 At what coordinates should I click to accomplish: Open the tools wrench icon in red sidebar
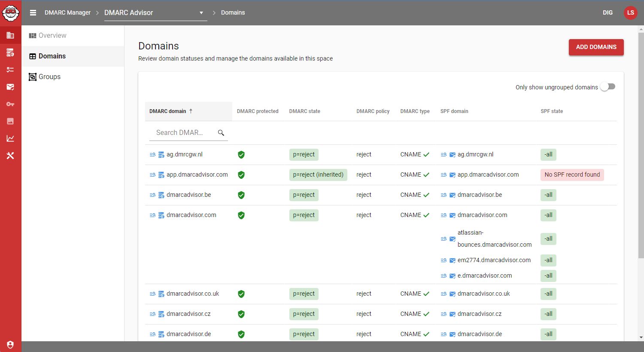(10, 156)
